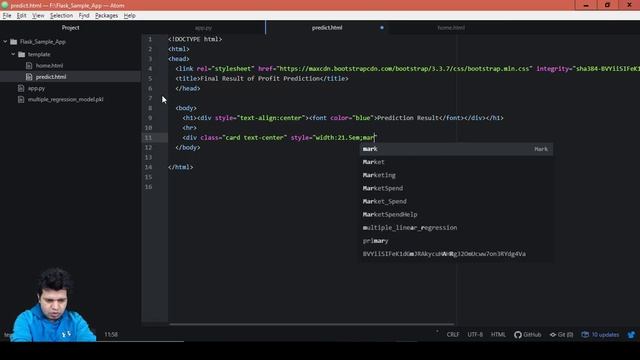Open the View menu
Screen dimensions: 640x360
coord(38,16)
